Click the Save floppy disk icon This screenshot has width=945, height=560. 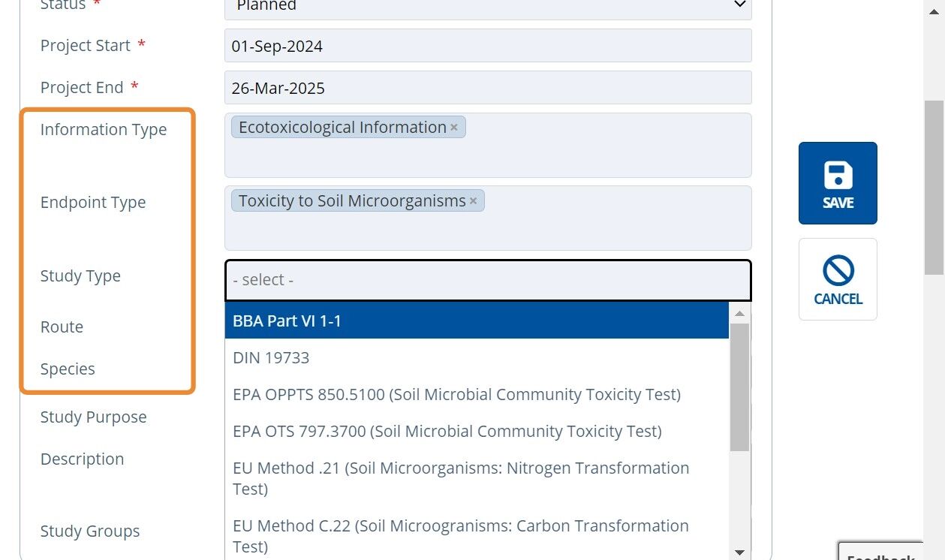[838, 175]
